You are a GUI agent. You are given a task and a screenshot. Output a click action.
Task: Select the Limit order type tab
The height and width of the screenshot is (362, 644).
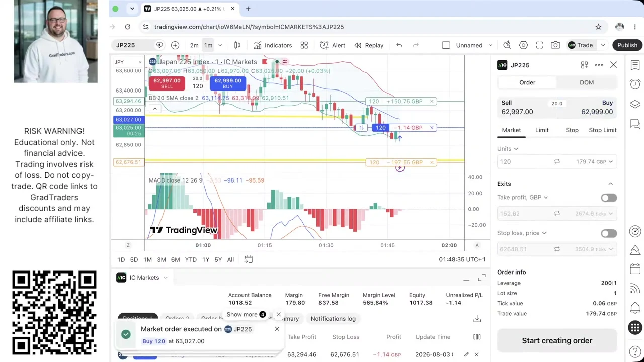pyautogui.click(x=542, y=130)
